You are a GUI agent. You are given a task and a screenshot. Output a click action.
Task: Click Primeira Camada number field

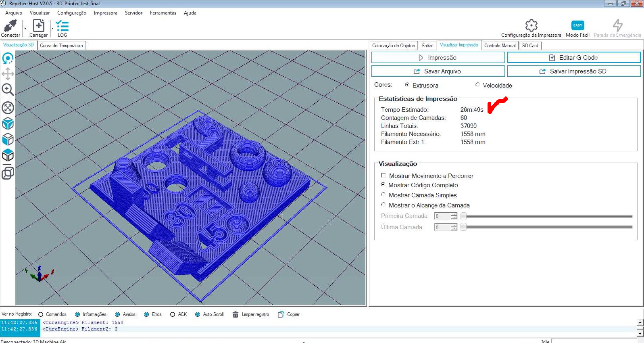click(442, 216)
